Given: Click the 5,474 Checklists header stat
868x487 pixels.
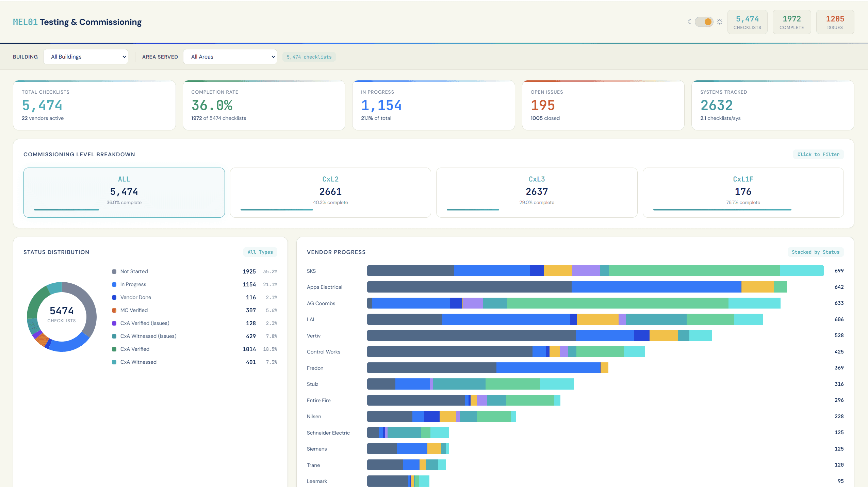Looking at the screenshot, I should click(x=747, y=22).
